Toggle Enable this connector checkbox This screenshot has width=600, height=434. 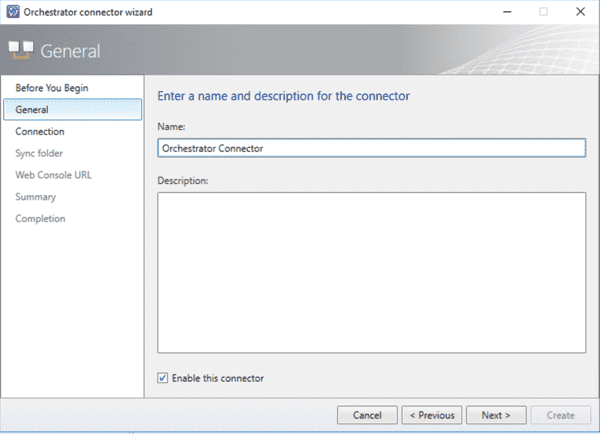(x=162, y=378)
